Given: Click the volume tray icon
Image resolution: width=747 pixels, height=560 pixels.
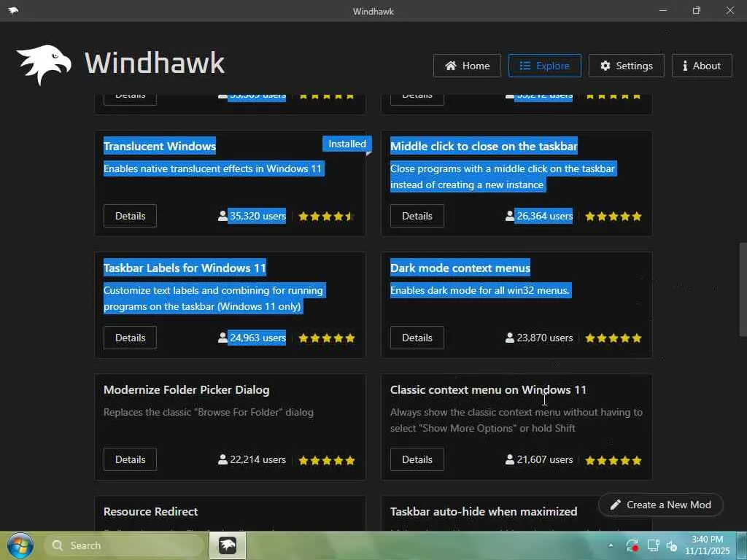Looking at the screenshot, I should coord(672,545).
